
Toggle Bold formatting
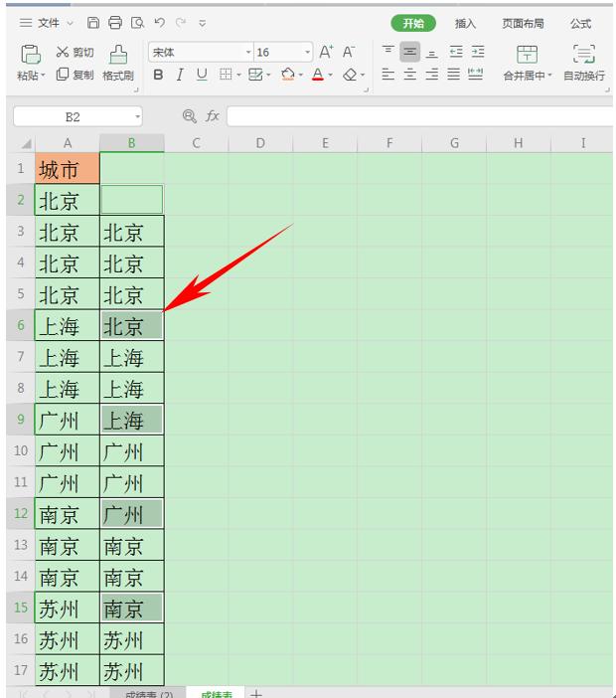[x=158, y=75]
